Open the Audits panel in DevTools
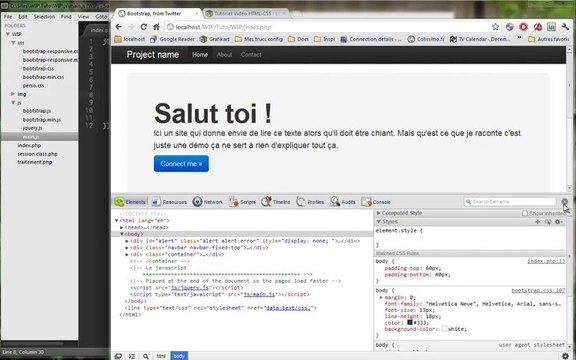Screen dimensions: 576x360 342,202
